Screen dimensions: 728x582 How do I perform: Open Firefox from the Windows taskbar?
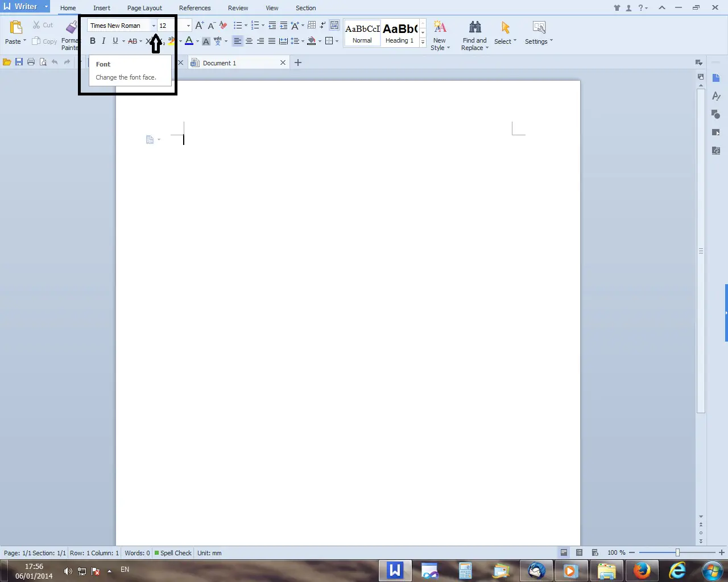point(642,570)
